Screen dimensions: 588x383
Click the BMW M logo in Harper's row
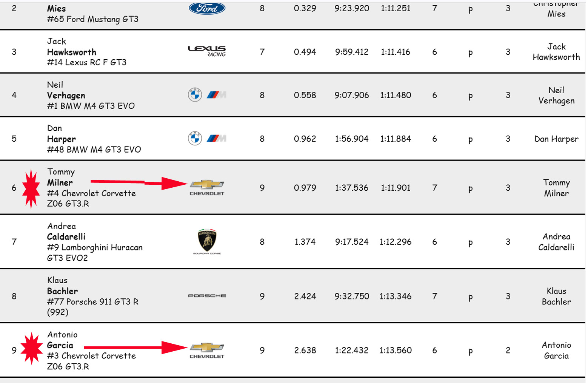[216, 139]
